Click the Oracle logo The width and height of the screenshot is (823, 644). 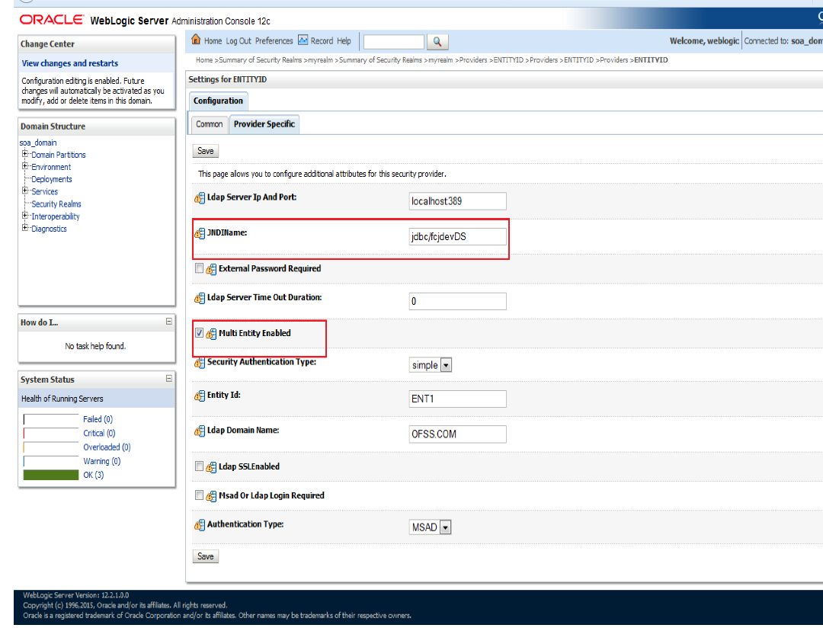coord(52,20)
